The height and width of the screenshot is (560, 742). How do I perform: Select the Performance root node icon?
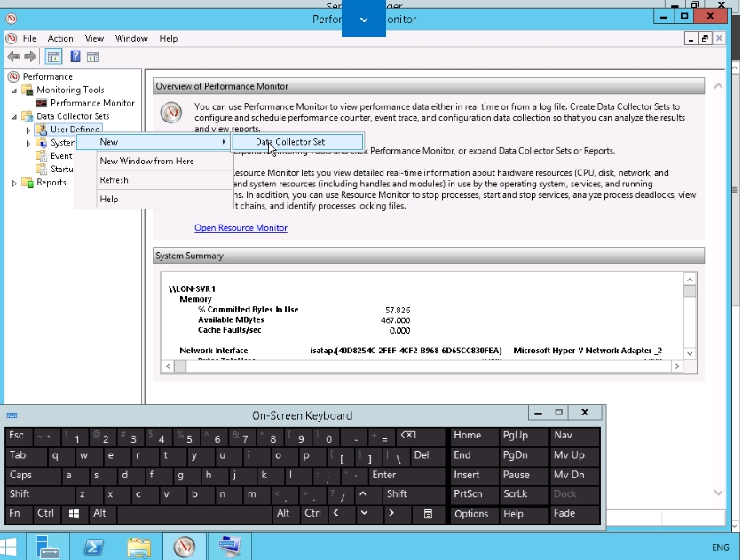click(13, 76)
